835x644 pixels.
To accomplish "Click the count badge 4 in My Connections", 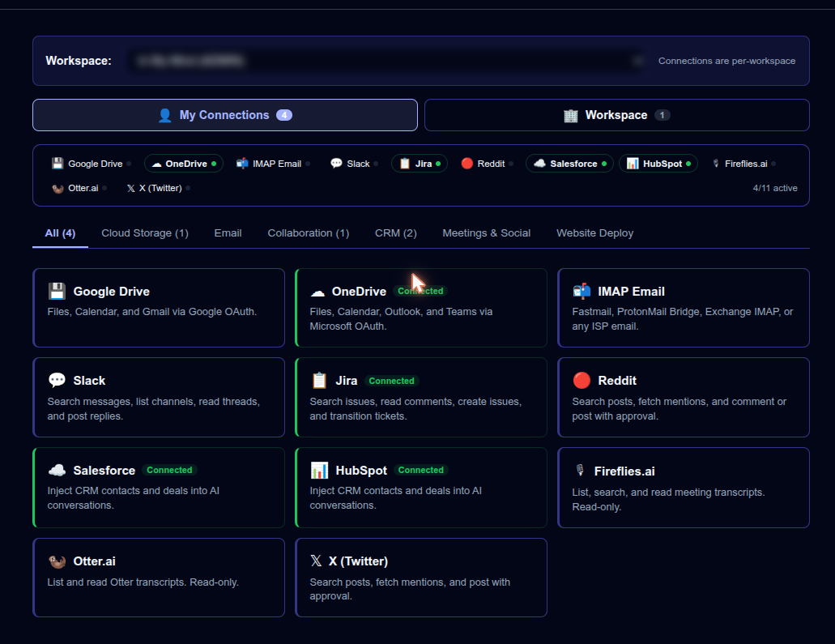I will point(283,115).
